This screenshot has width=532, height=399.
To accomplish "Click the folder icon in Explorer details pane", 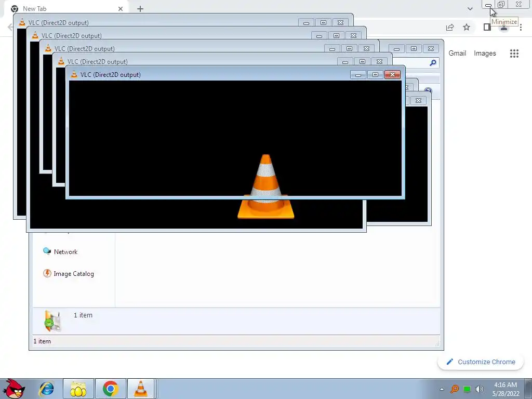I will click(x=52, y=320).
